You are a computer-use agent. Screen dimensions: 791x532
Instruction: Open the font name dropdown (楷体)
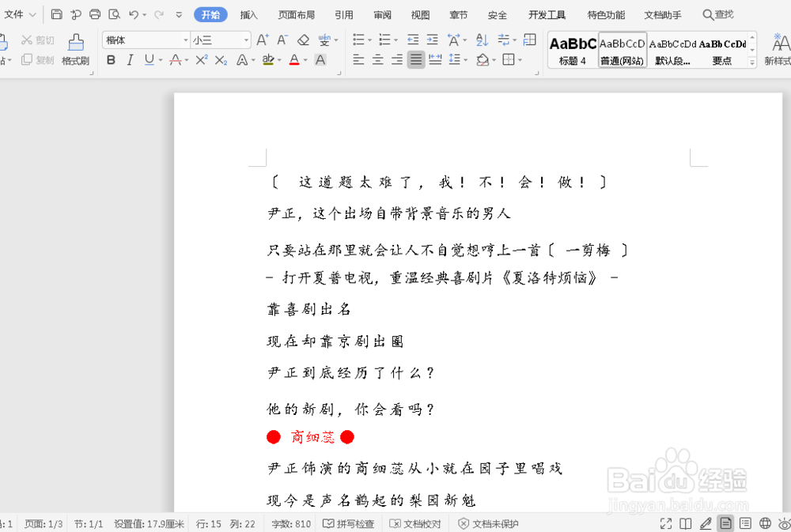coord(186,40)
